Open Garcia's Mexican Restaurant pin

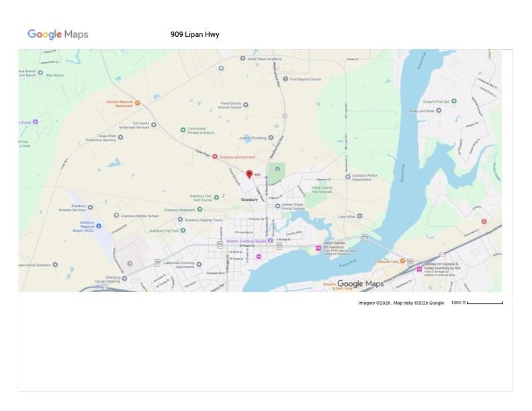(x=138, y=103)
